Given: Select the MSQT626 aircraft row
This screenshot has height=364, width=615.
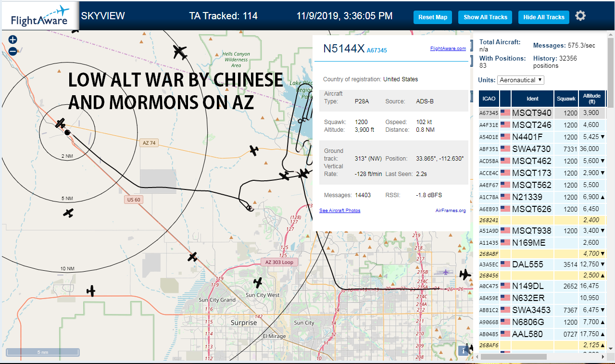Looking at the screenshot, I should click(542, 209).
